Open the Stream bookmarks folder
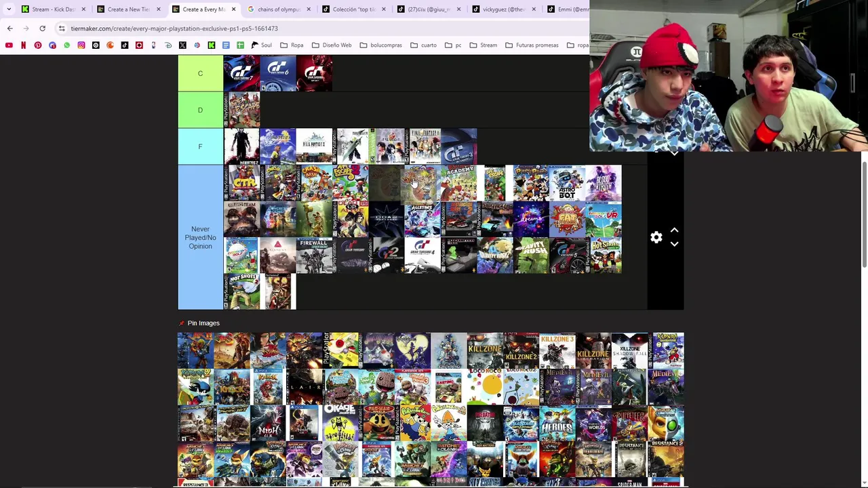This screenshot has width=868, height=488. click(484, 45)
